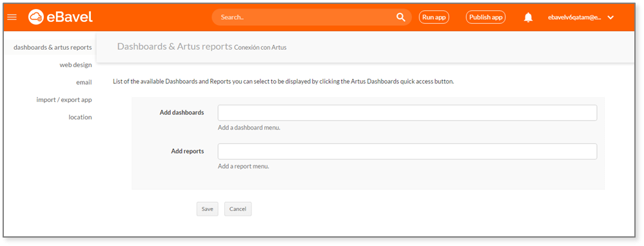Open the location section
The width and height of the screenshot is (644, 246).
tap(80, 118)
